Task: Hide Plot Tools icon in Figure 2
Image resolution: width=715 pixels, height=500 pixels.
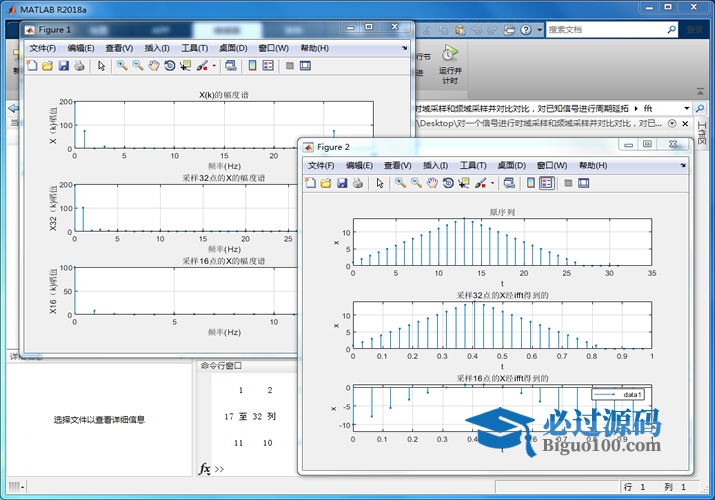Action: click(568, 183)
